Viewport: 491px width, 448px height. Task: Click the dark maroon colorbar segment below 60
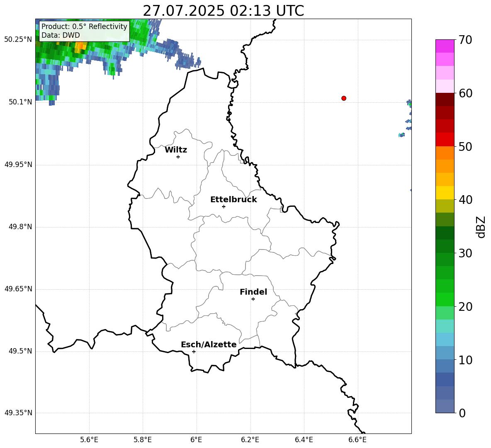pos(445,99)
